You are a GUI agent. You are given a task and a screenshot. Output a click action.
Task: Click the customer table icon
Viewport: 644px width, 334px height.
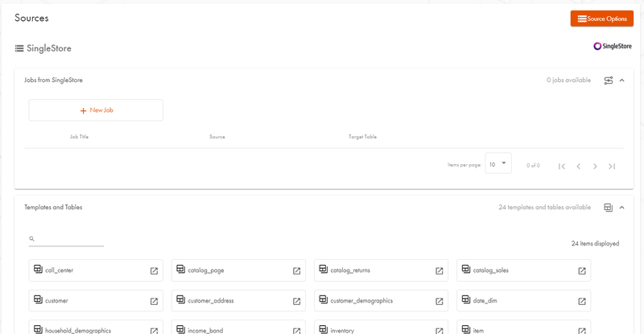coord(38,299)
